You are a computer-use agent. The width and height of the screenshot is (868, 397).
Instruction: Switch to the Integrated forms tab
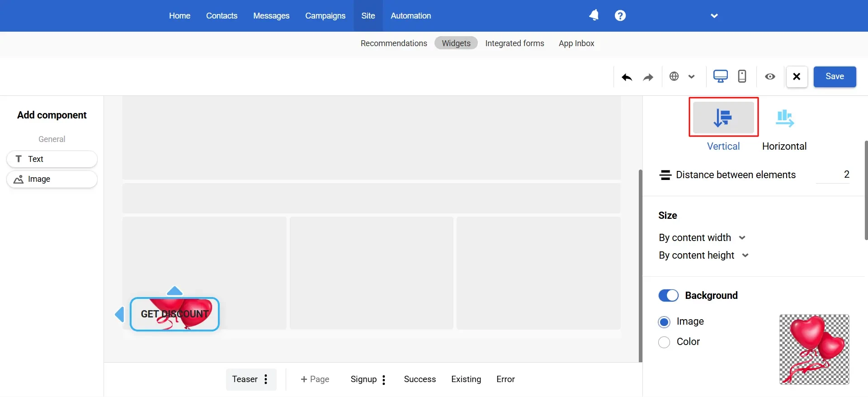point(514,43)
